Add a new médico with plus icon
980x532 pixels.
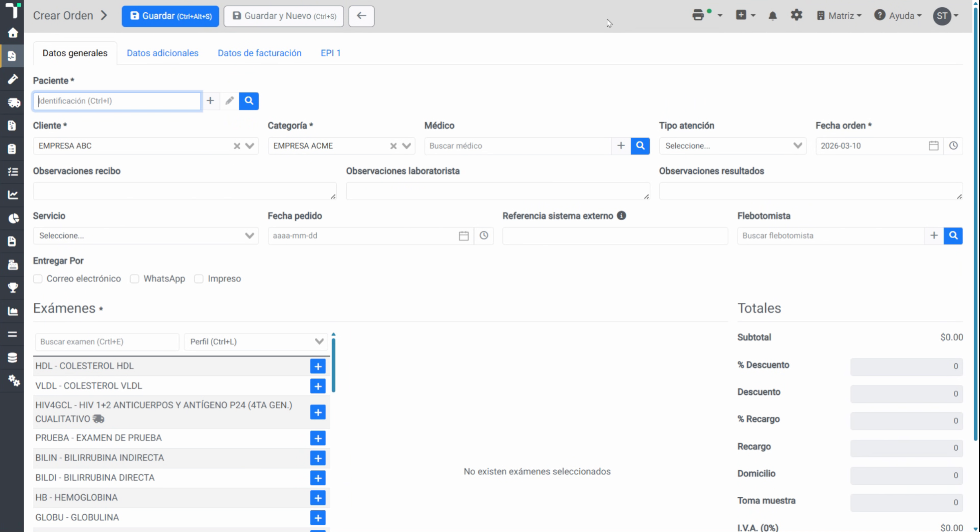[x=621, y=146]
